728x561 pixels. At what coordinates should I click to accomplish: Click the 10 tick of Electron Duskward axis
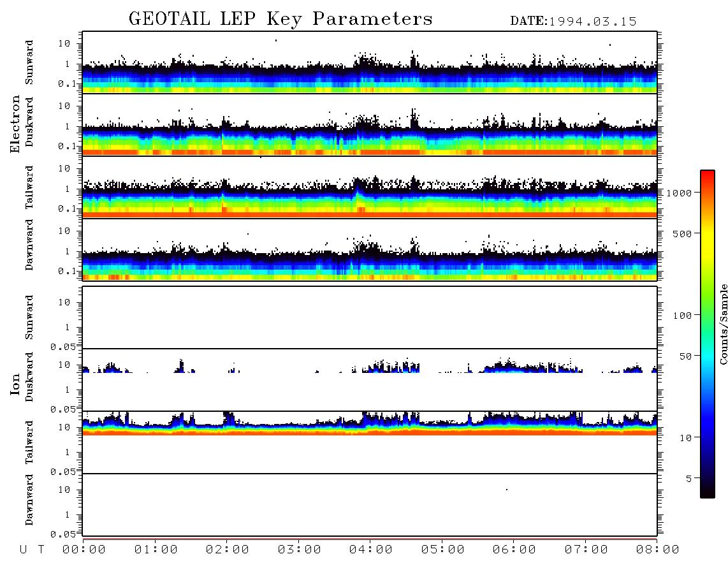(x=64, y=106)
